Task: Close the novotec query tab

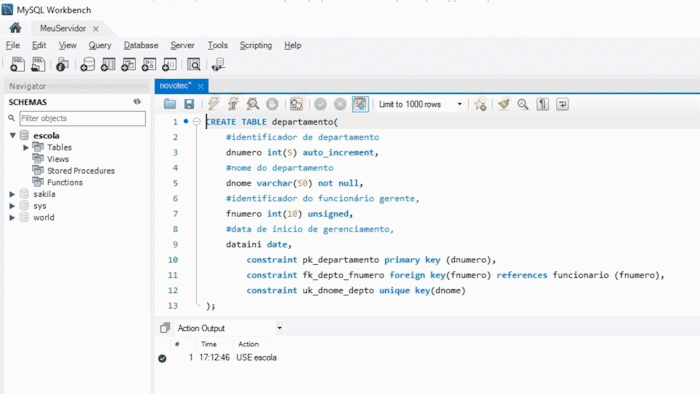Action: tap(201, 86)
